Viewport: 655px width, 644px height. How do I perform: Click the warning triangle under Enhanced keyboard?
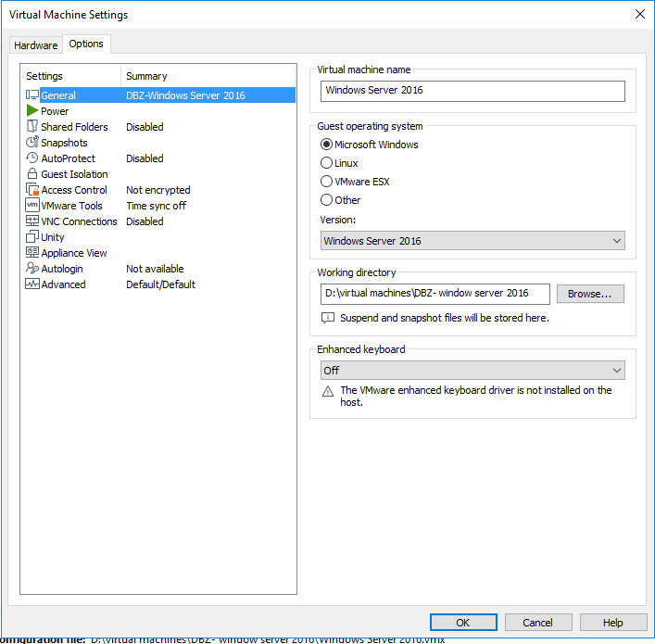click(x=328, y=392)
